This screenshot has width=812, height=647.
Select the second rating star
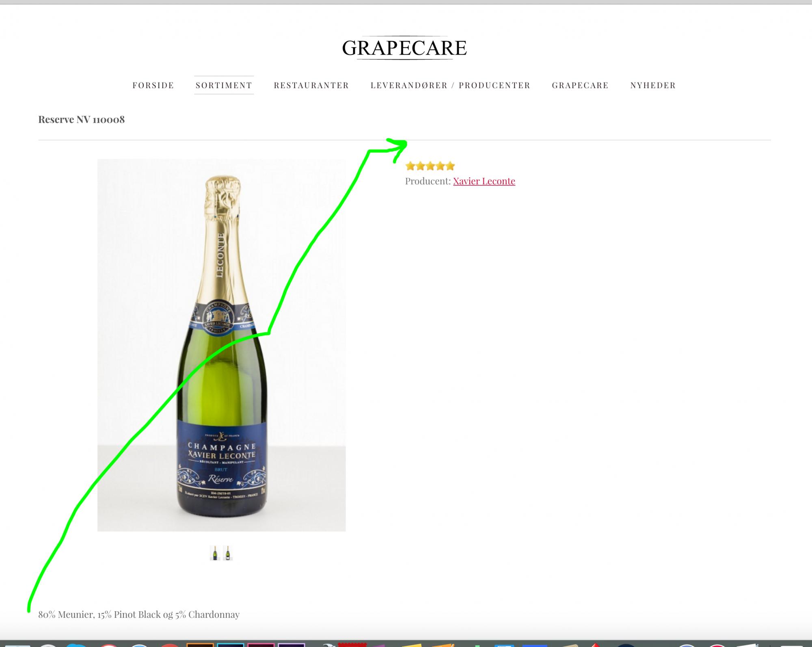pos(420,166)
